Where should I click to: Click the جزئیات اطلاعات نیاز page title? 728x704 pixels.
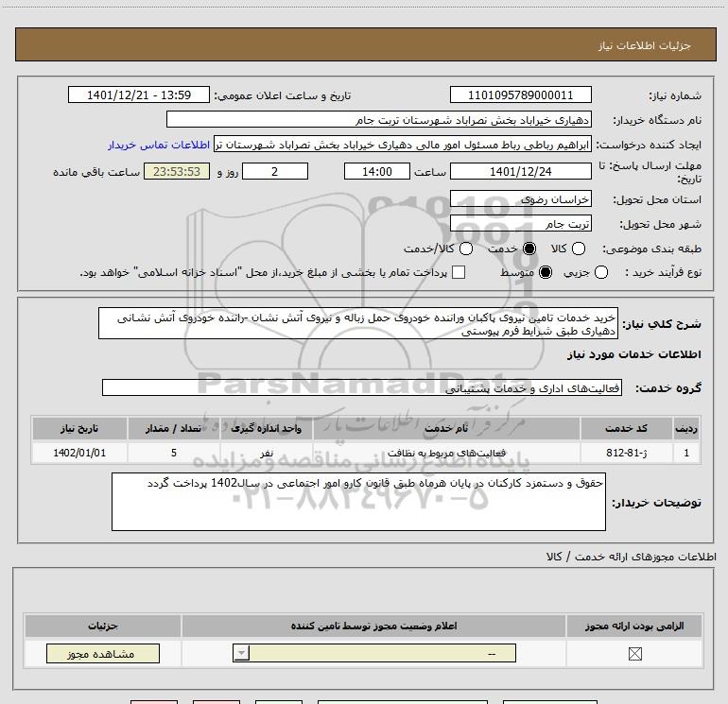pyautogui.click(x=644, y=45)
